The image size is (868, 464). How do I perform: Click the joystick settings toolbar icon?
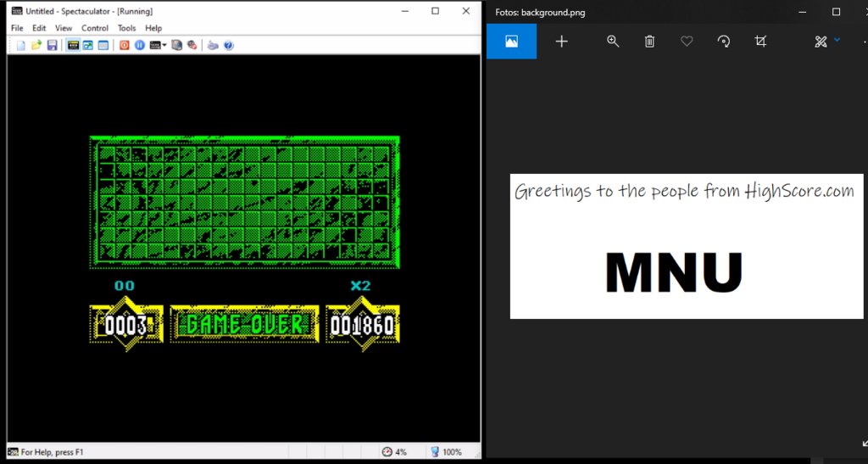pyautogui.click(x=192, y=46)
